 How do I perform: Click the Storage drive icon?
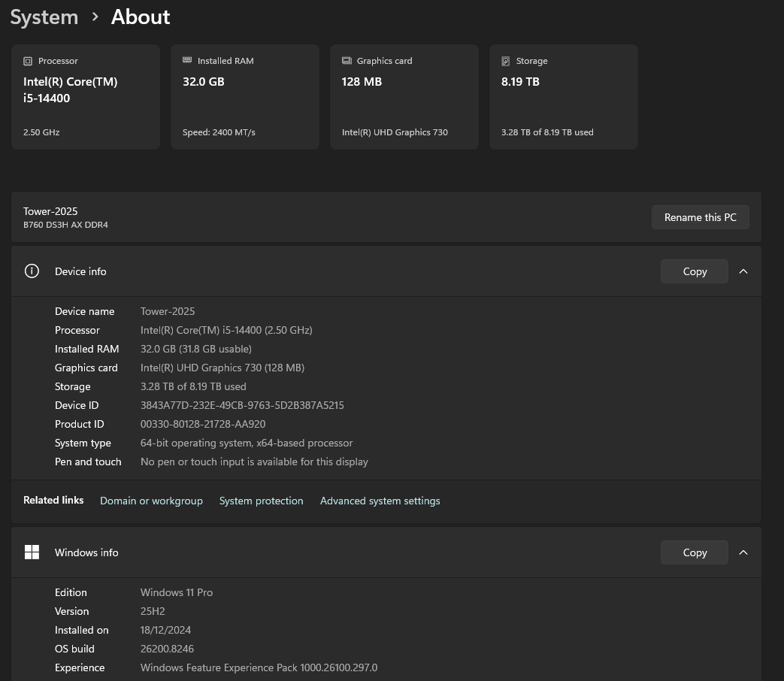[505, 61]
